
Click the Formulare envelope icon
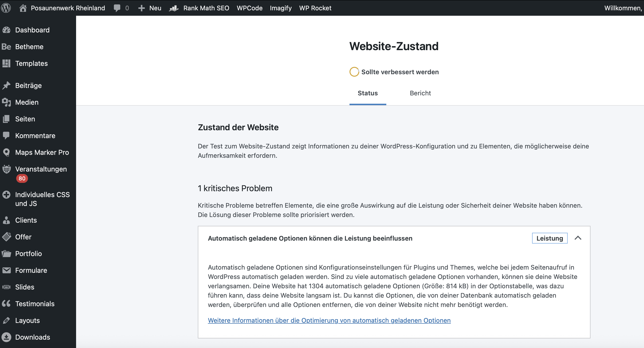coord(6,270)
